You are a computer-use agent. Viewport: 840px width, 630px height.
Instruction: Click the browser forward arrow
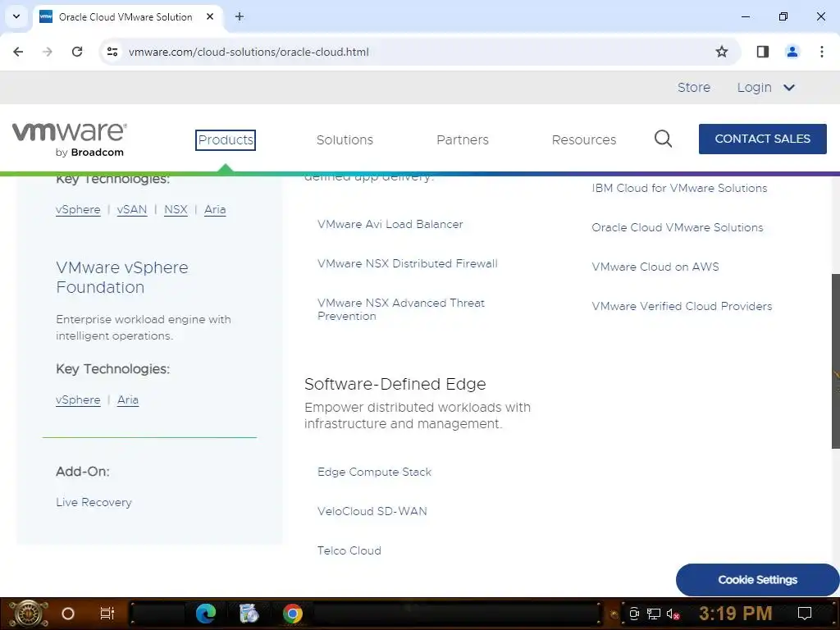tap(48, 52)
